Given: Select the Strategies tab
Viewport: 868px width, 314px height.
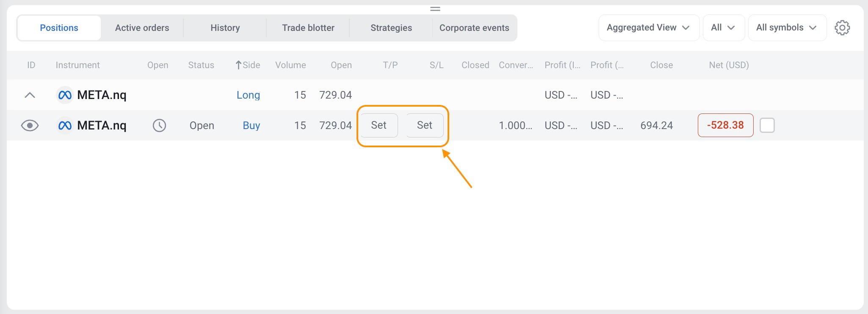Looking at the screenshot, I should click(391, 28).
